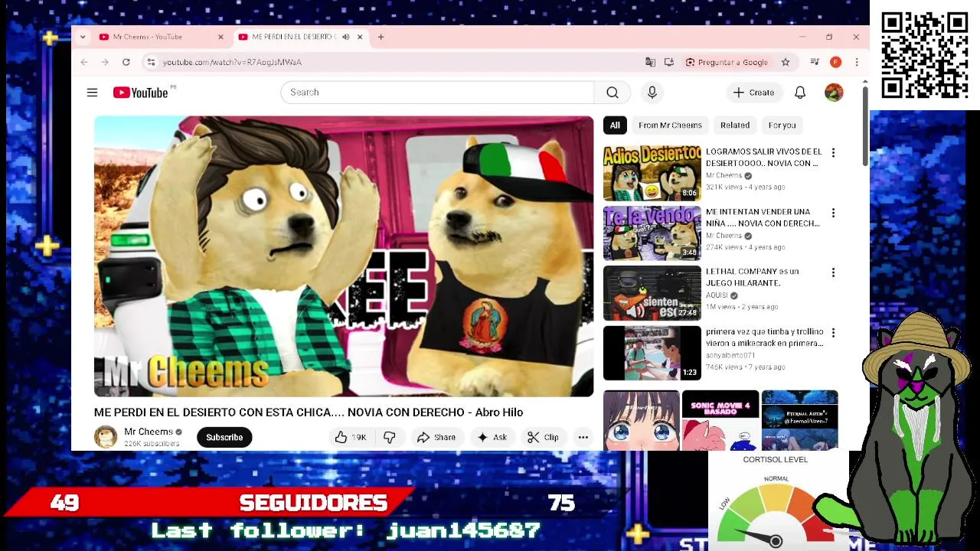Select the 'For you' filter chip
Image resolution: width=980 pixels, height=551 pixels.
(782, 126)
